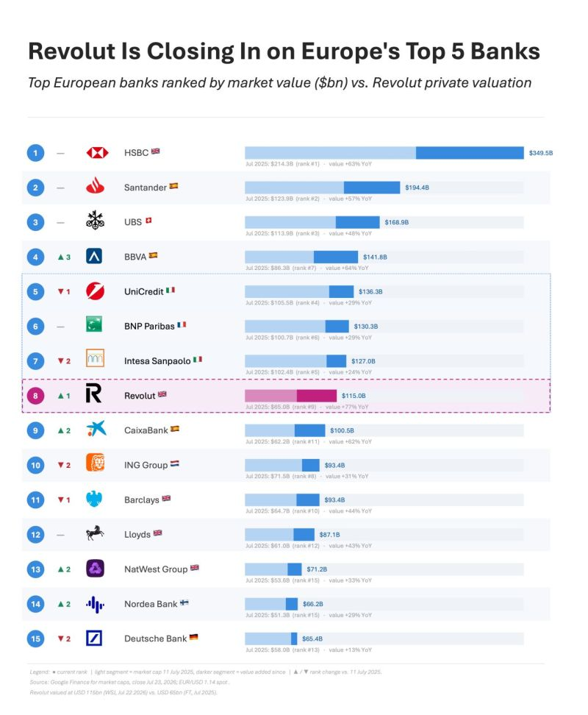Click the BBVA up 3 rank change arrow
Screen dimensions: 588x715
pos(64,257)
